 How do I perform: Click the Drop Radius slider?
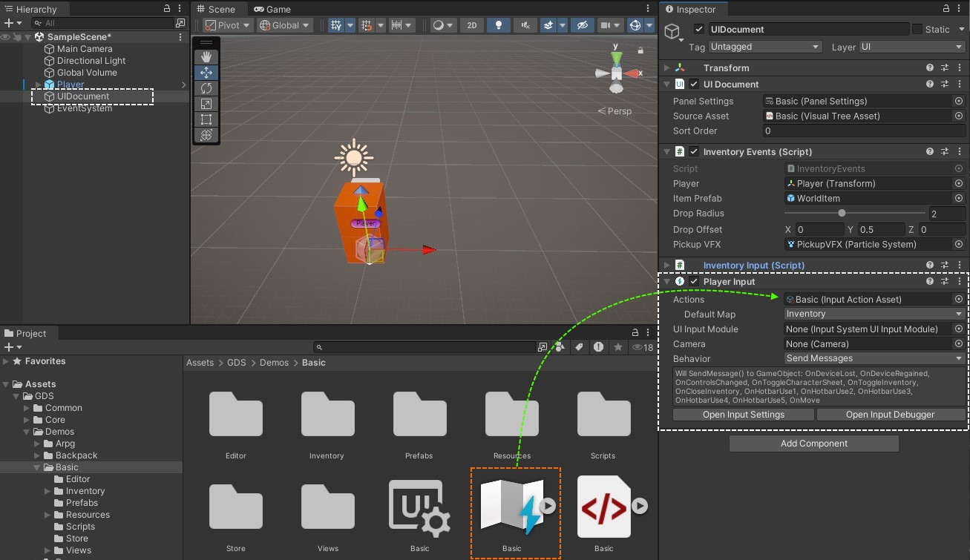click(842, 214)
